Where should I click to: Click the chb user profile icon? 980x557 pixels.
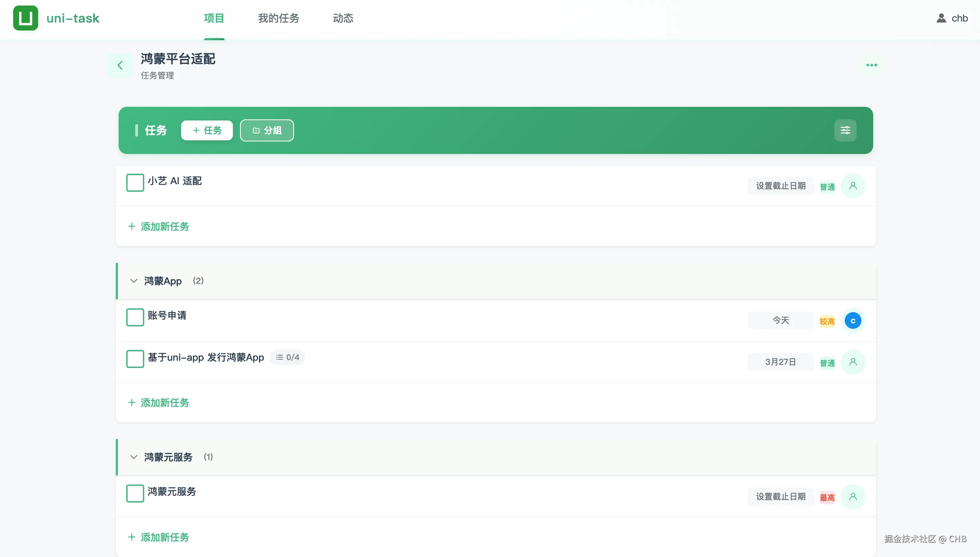(x=942, y=18)
